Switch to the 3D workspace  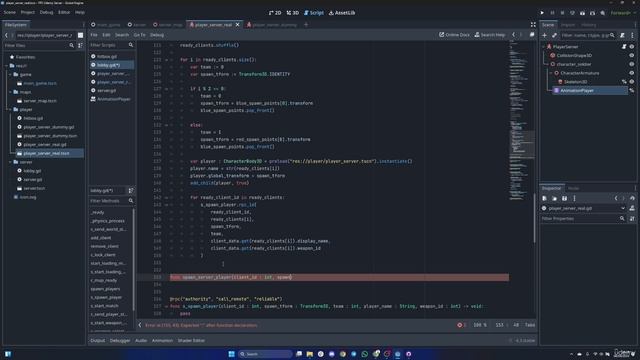coord(293,13)
